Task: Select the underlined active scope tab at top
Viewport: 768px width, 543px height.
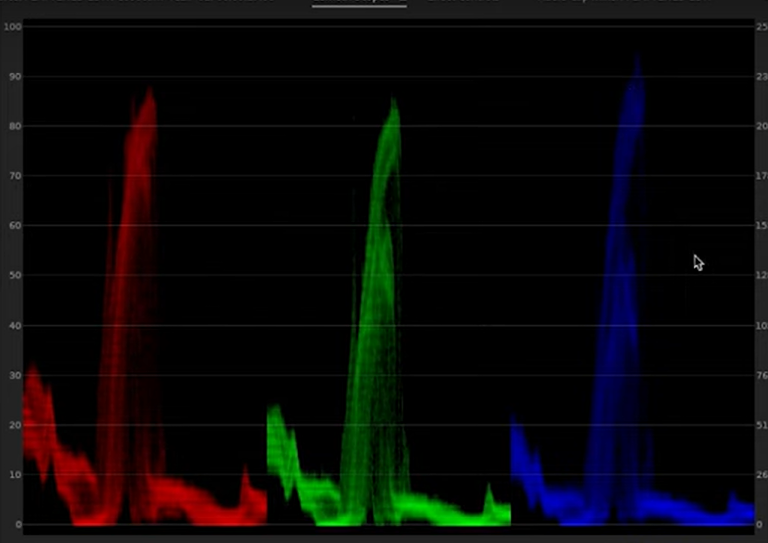Action: 359,3
